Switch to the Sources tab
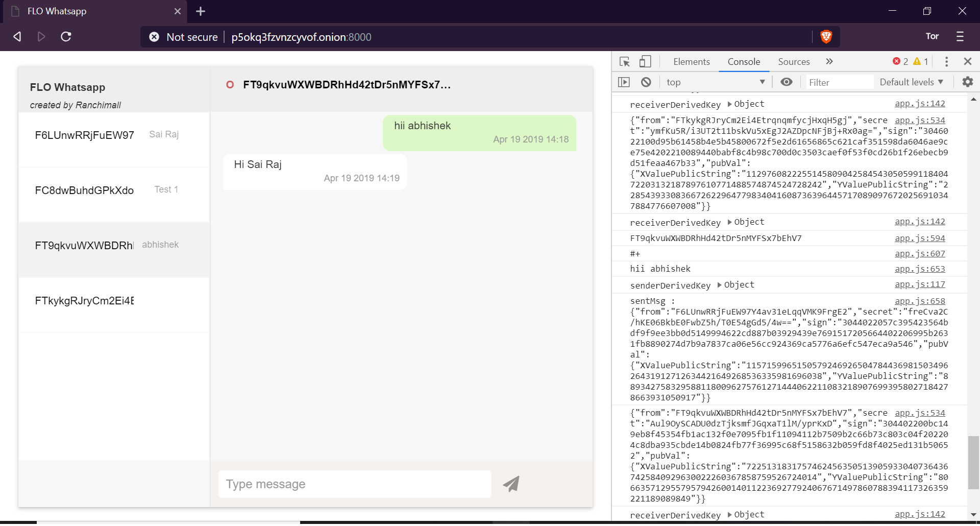Screen dimensions: 980x526 point(794,61)
